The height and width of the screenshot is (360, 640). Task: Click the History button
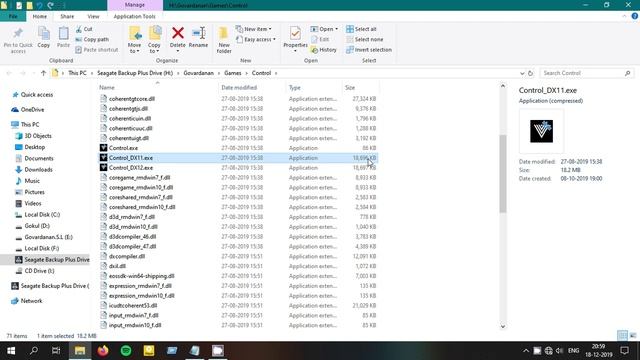(324, 50)
